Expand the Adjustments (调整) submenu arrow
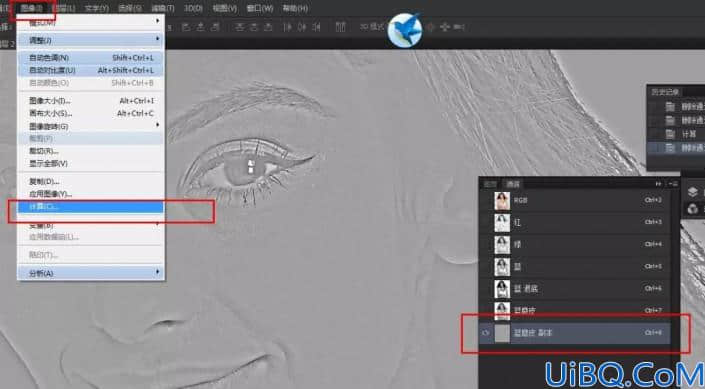Viewport: 705px width, 389px height. (157, 40)
